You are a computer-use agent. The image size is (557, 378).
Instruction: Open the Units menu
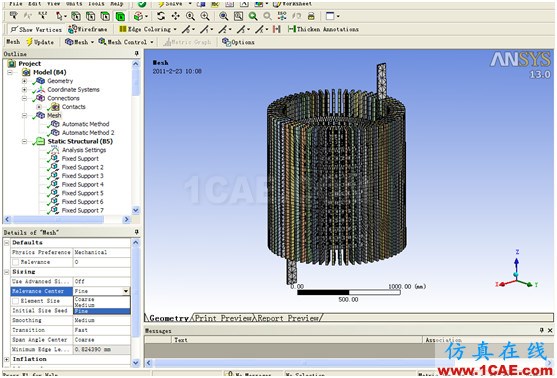[74, 3]
